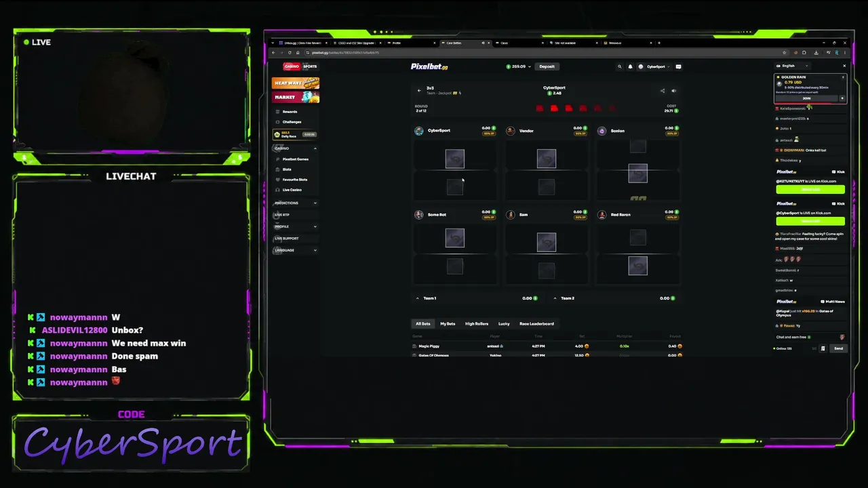Share this case battle
Viewport: 868px width, 488px height.
pyautogui.click(x=663, y=91)
